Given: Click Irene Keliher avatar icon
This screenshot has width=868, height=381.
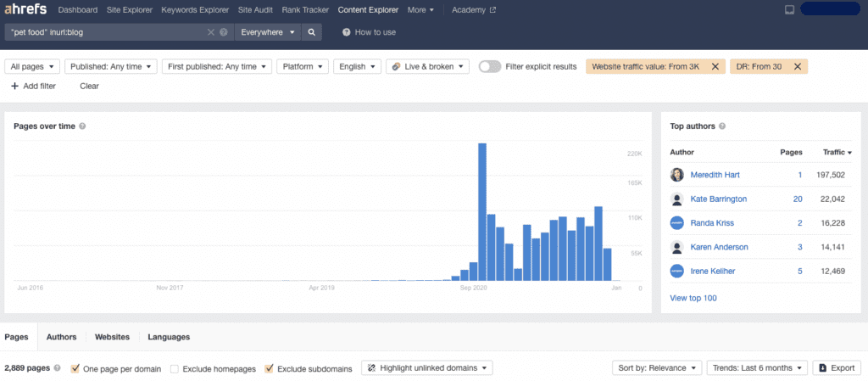Looking at the screenshot, I should (677, 271).
